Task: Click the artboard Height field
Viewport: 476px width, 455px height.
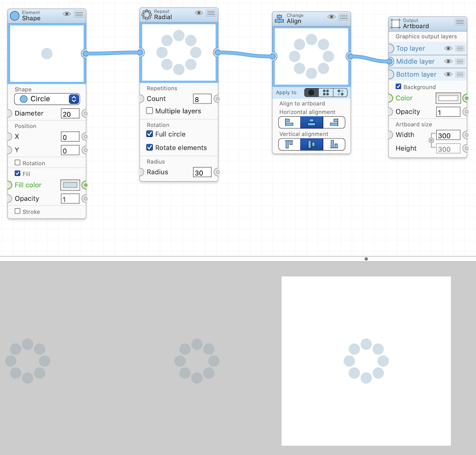Action: pyautogui.click(x=448, y=148)
